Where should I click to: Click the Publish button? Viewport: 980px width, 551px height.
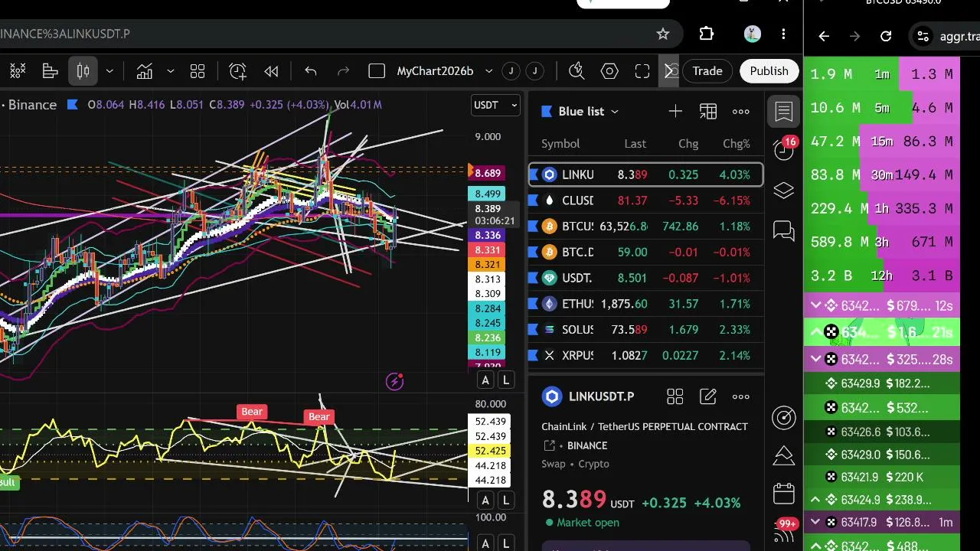[769, 71]
